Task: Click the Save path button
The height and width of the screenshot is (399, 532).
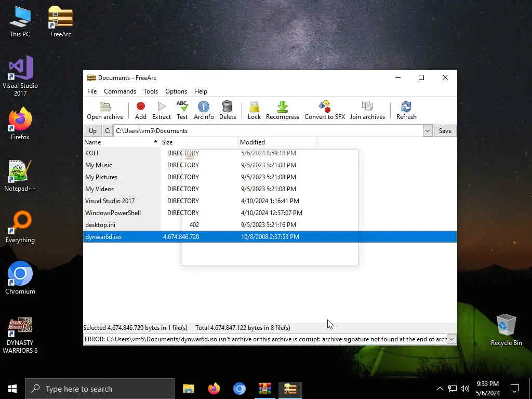Action: 445,130
